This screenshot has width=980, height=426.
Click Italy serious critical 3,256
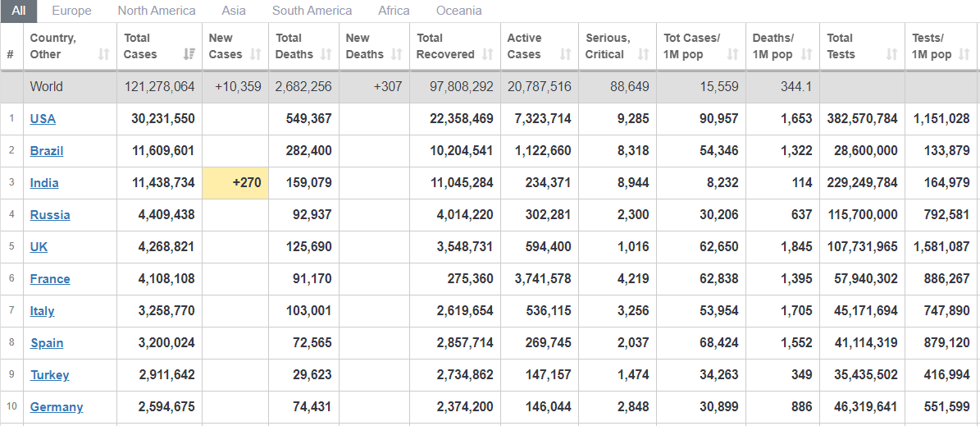(x=633, y=311)
